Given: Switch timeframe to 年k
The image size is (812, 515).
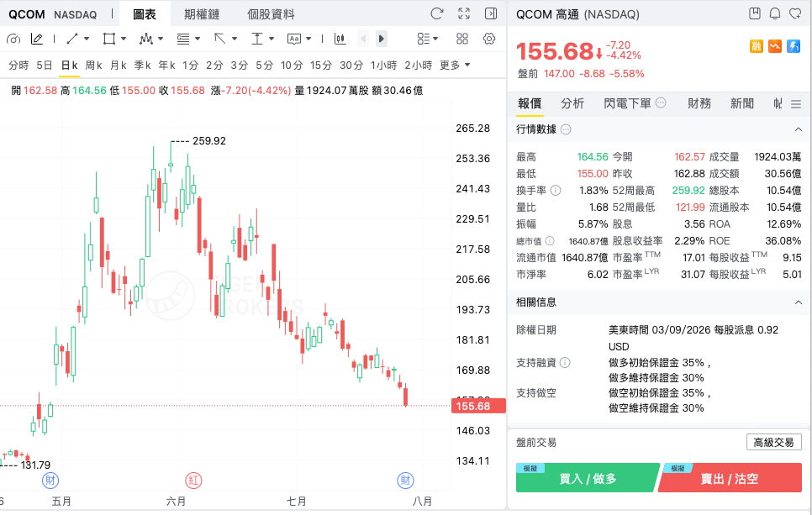Looking at the screenshot, I should click(166, 66).
